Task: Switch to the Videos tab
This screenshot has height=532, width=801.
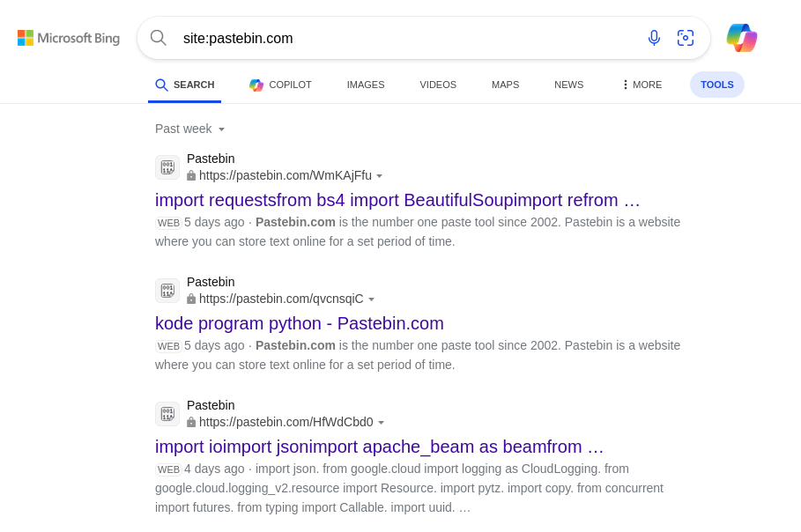Action: click(x=438, y=85)
